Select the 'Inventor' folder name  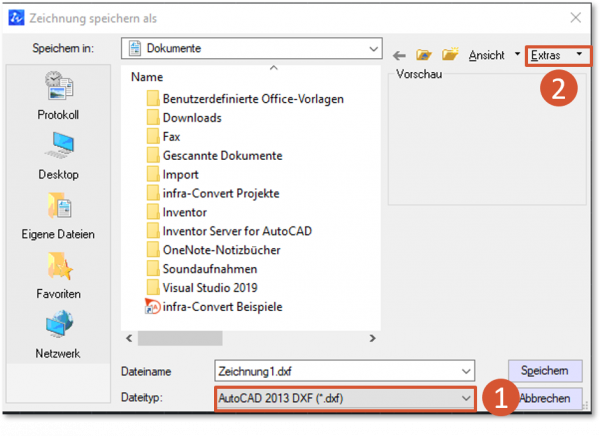pos(185,212)
